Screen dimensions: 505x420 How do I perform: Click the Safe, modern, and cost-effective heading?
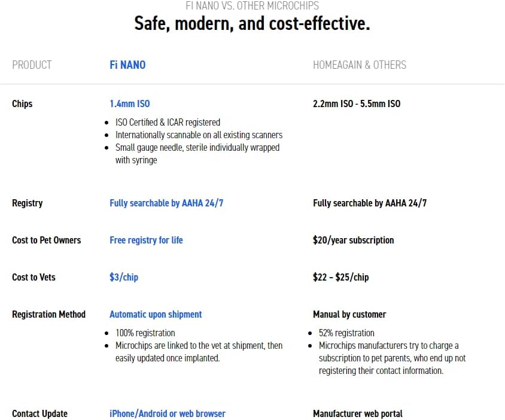click(252, 23)
